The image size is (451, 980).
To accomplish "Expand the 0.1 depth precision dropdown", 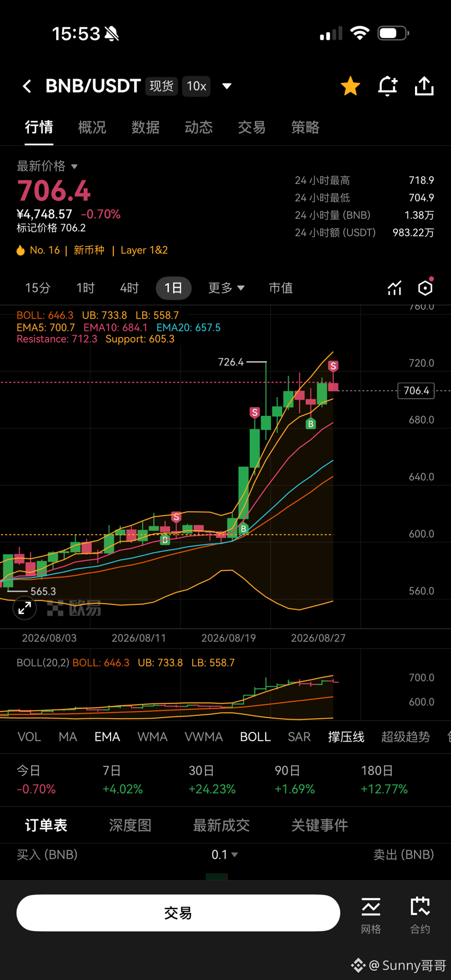I will (x=224, y=855).
